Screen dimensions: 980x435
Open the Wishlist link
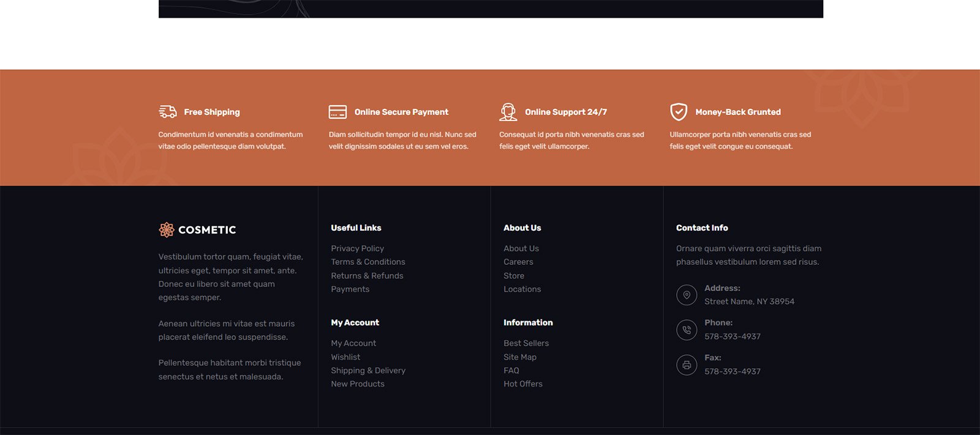(x=345, y=357)
